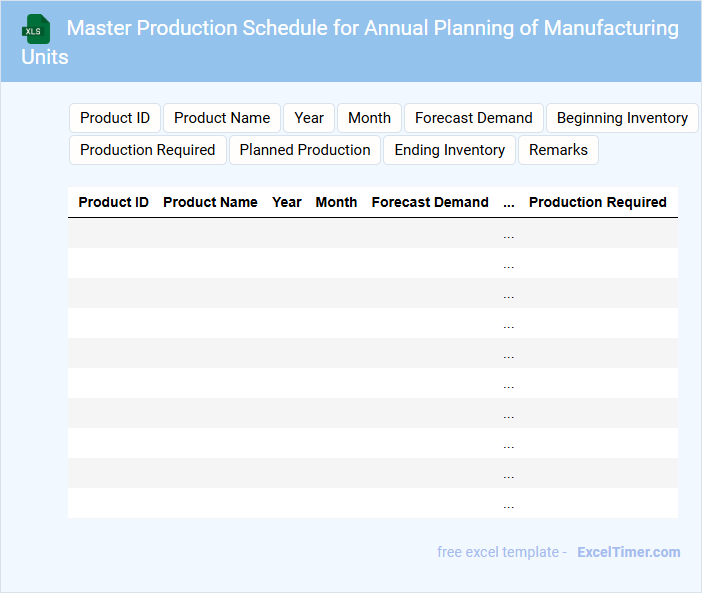
Task: Expand hidden columns via header ellipsis
Action: click(x=509, y=203)
